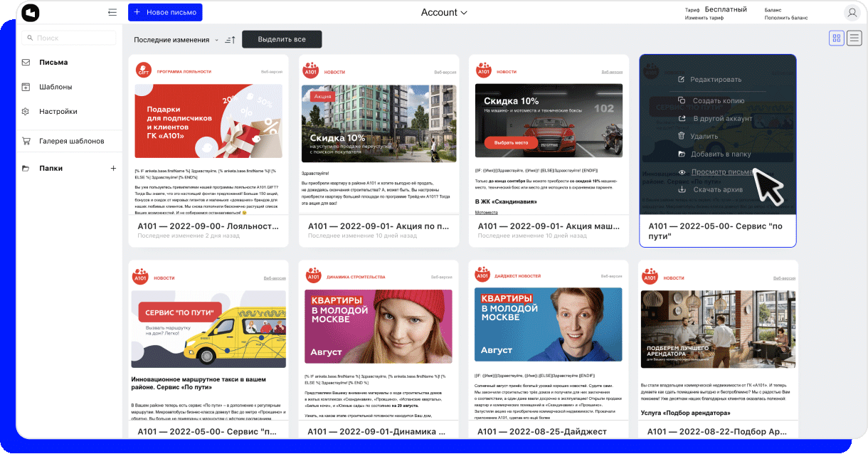Open Настройки via the gear icon
Screen dimensions: 868x454
(26, 112)
